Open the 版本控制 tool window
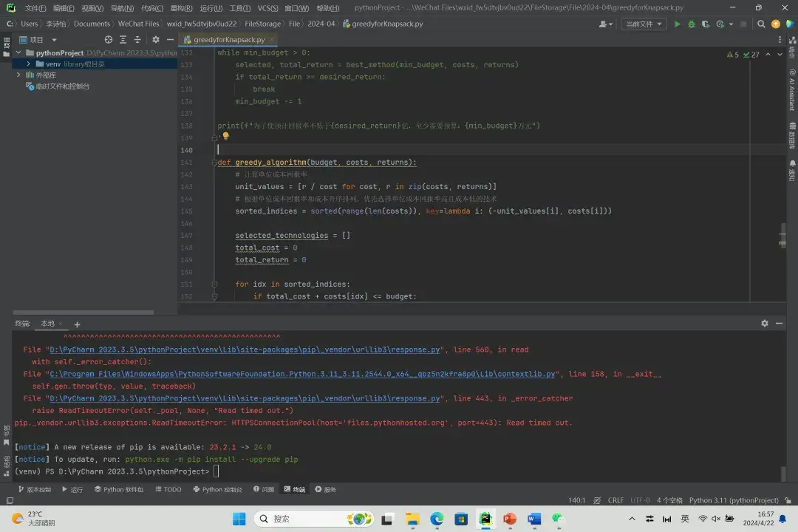 point(35,489)
